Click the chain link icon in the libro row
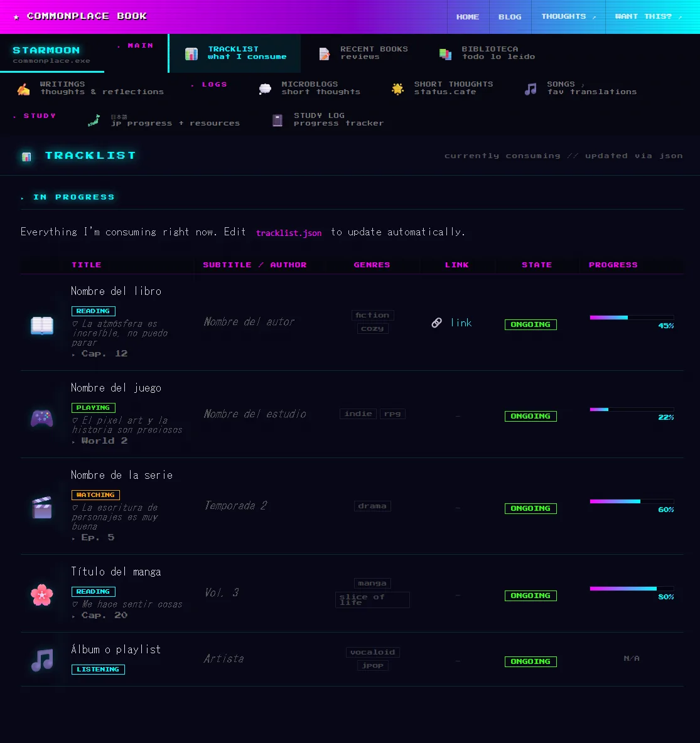The width and height of the screenshot is (700, 743). [x=436, y=323]
